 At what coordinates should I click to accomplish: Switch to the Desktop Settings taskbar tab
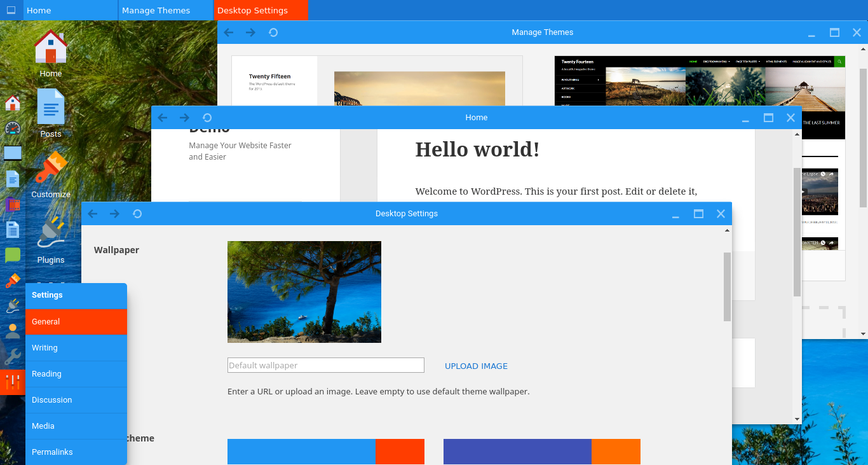[261, 10]
